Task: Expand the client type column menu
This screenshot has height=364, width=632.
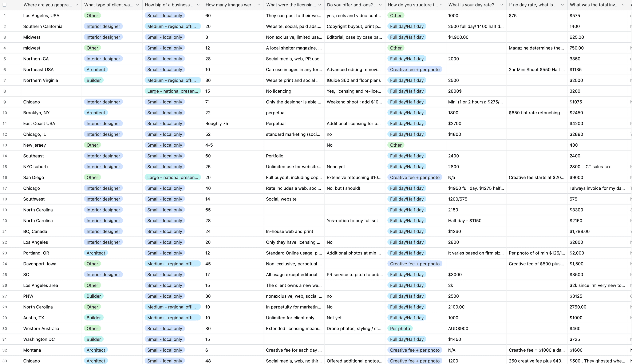Action: tap(138, 5)
